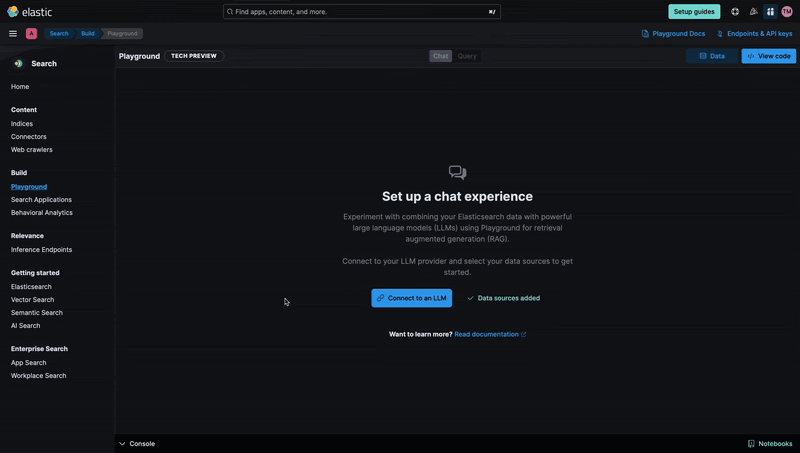Switch to Query mode
The height and width of the screenshot is (453, 800).
(x=467, y=56)
